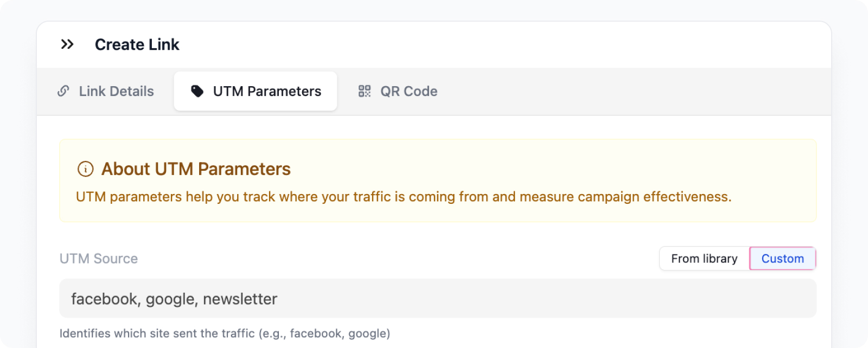Open the QR Code tab

(398, 91)
